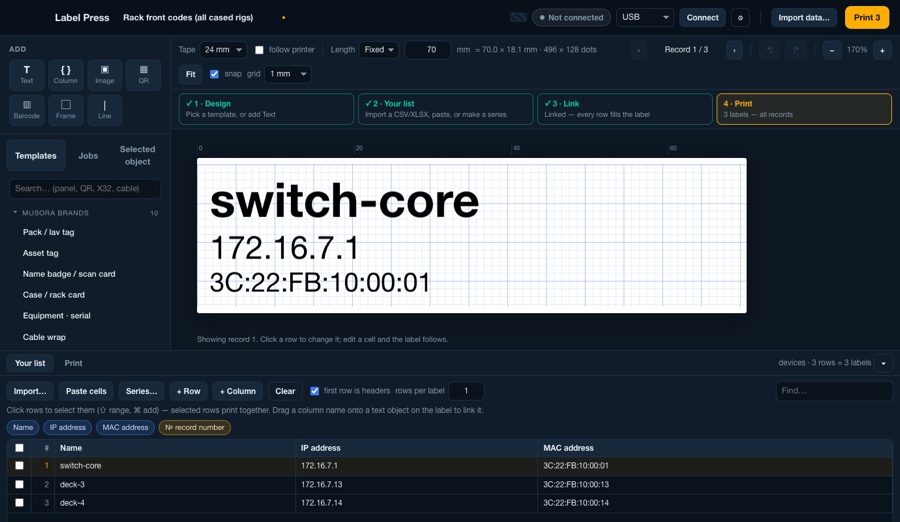Select the Pack / lav tag template
This screenshot has height=522, width=900.
click(x=48, y=232)
